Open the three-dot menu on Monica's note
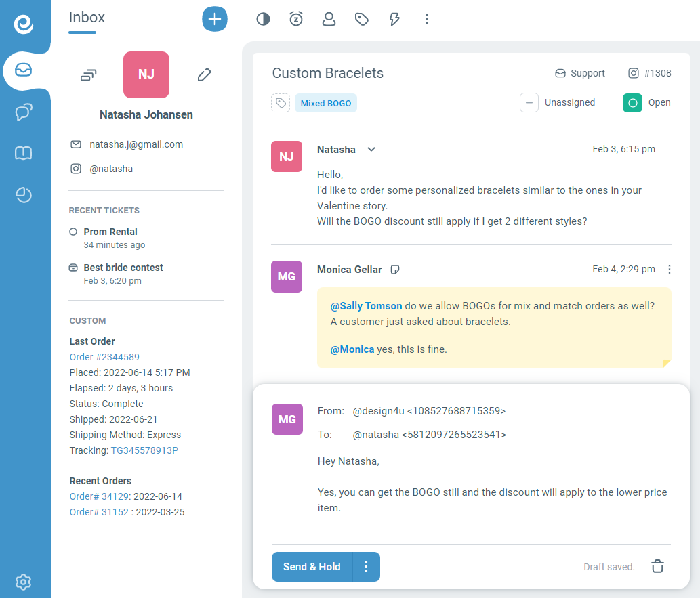Image resolution: width=700 pixels, height=598 pixels. point(670,270)
